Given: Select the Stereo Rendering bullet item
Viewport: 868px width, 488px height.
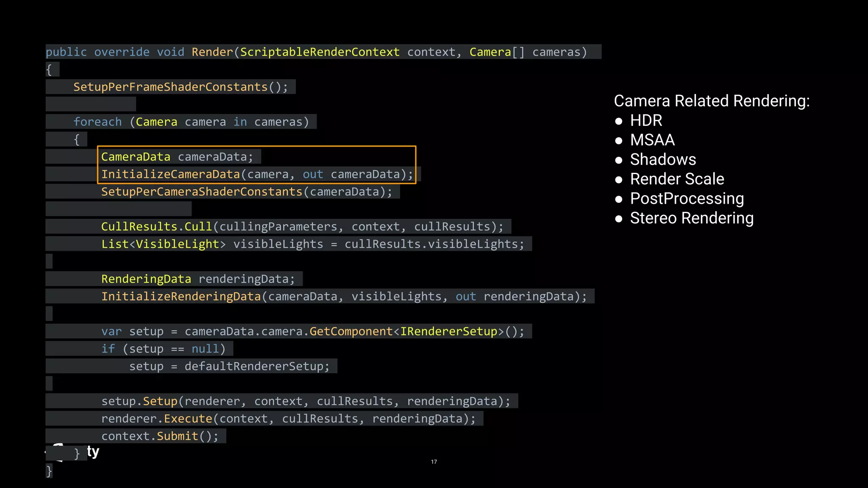Looking at the screenshot, I should [x=684, y=218].
